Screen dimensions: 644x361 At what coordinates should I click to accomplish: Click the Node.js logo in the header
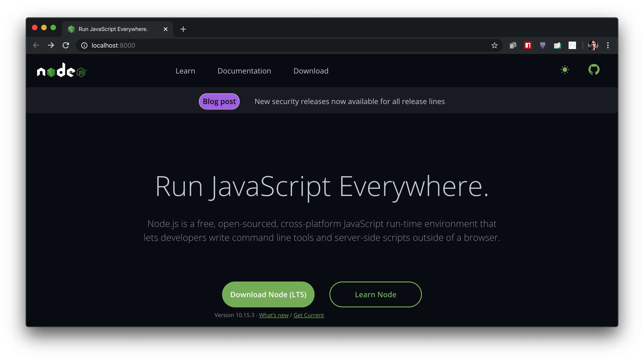point(62,70)
